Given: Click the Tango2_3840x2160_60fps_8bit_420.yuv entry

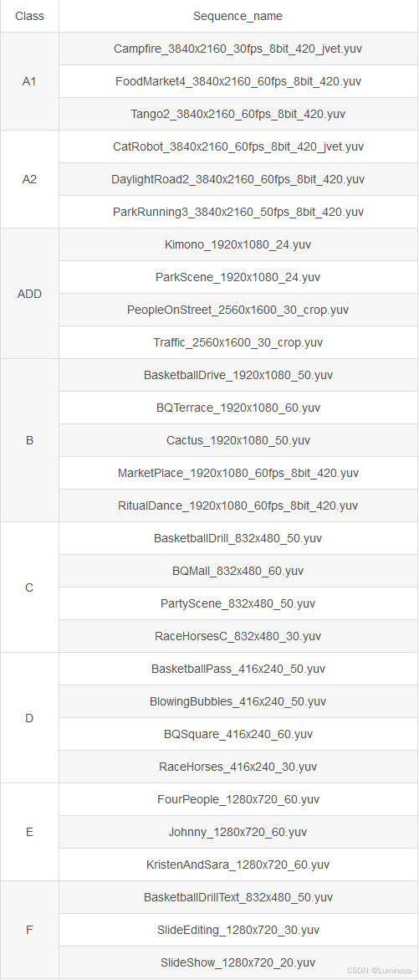Looking at the screenshot, I should click(238, 114).
